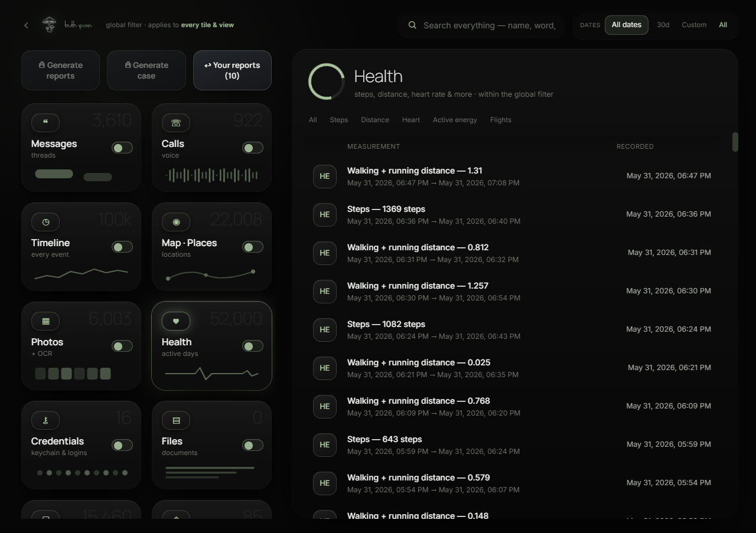Select the Map Places target icon
This screenshot has width=756, height=533.
(x=176, y=222)
